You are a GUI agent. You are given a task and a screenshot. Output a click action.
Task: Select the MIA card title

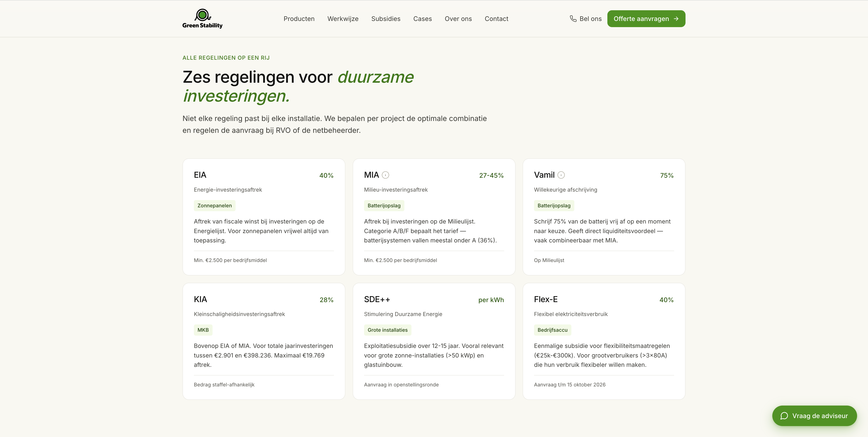point(371,175)
